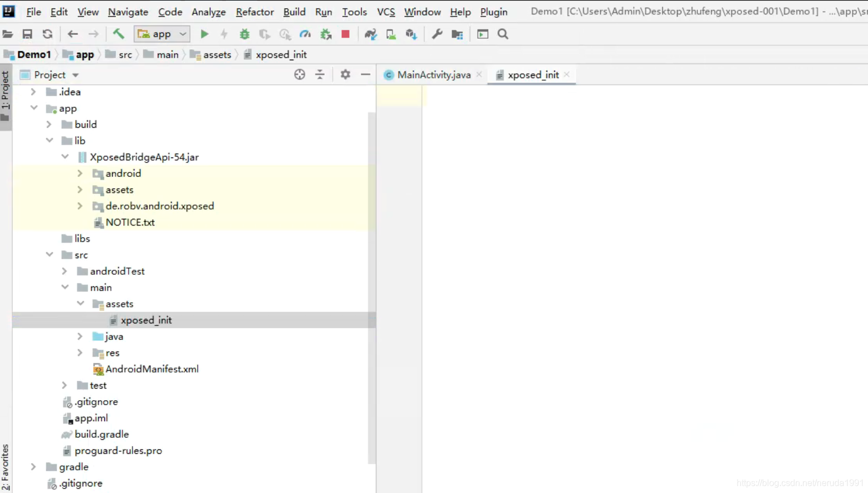The image size is (868, 493).
Task: Hide the Project panel with minus icon
Action: 366,75
